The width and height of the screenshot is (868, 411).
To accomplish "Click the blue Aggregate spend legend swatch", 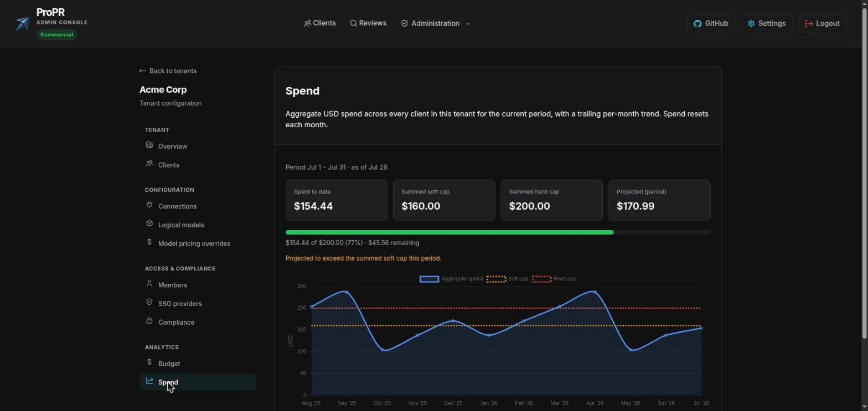I will click(x=429, y=279).
